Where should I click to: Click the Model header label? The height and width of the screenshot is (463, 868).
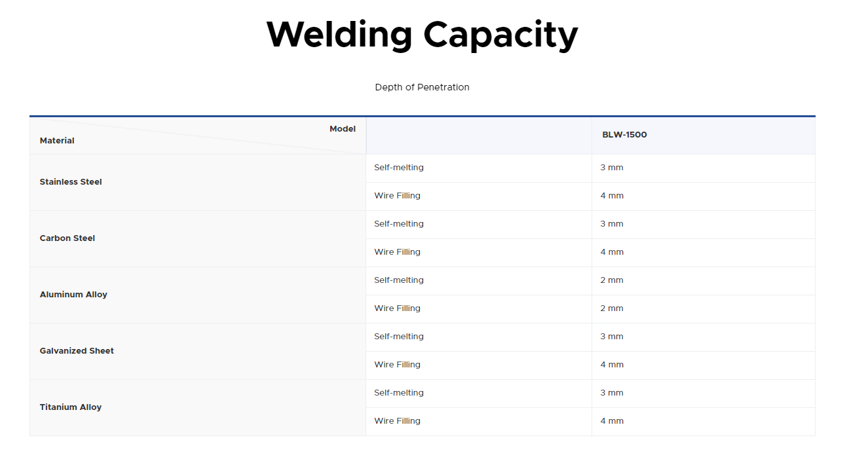point(342,129)
